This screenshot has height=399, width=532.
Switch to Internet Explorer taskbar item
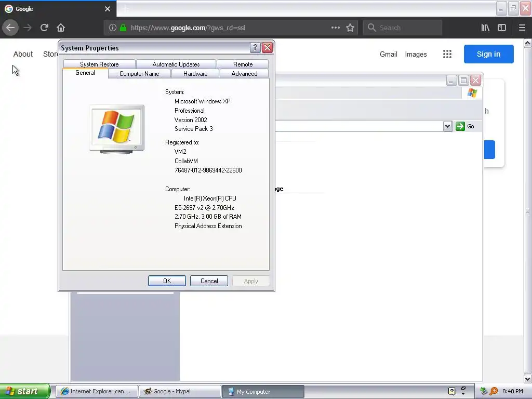pyautogui.click(x=97, y=391)
